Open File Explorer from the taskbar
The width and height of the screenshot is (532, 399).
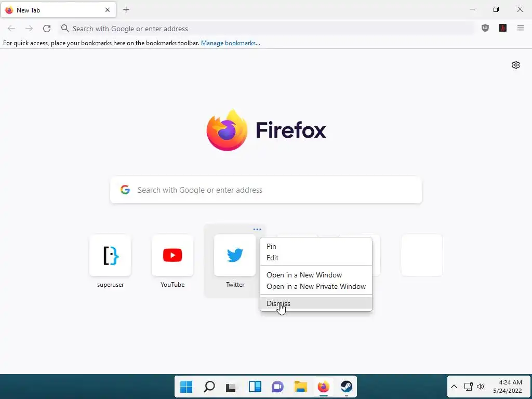(301, 387)
